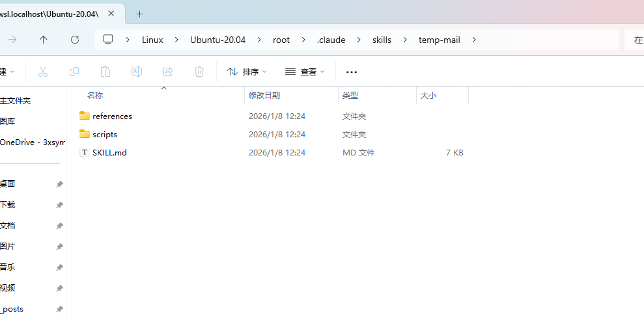Select the SKILL.md file
This screenshot has width=644, height=322.
pyautogui.click(x=109, y=153)
